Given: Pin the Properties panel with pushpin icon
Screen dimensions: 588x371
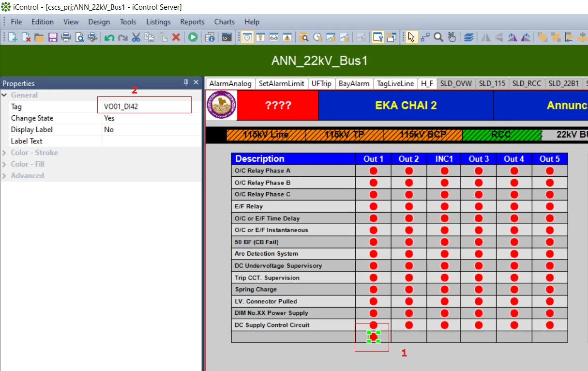Looking at the screenshot, I should (186, 83).
